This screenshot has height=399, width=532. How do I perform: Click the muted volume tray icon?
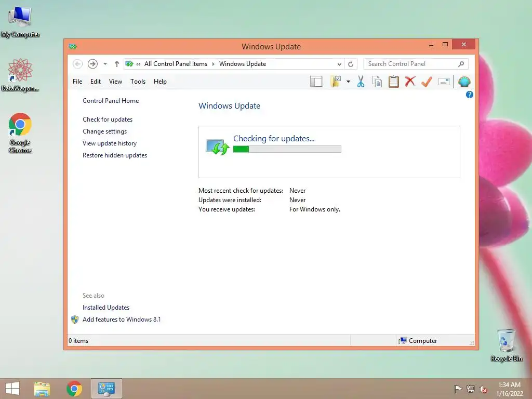(x=483, y=389)
